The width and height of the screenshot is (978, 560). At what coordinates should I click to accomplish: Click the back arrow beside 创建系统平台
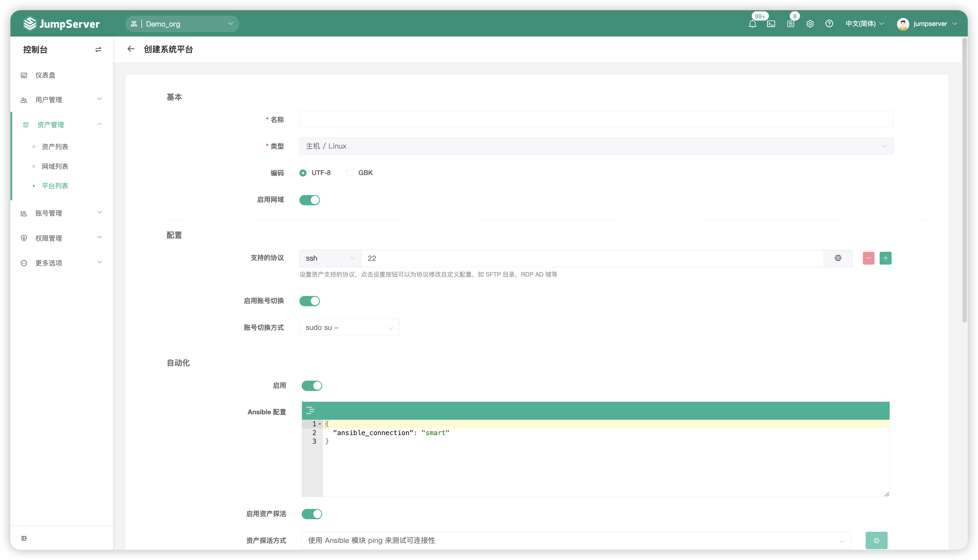point(131,49)
